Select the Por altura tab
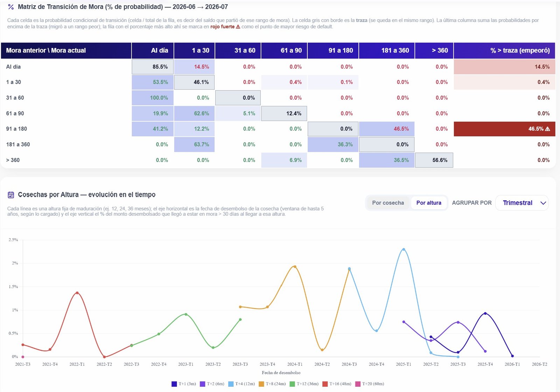This screenshot has height=392, width=560. [x=429, y=203]
